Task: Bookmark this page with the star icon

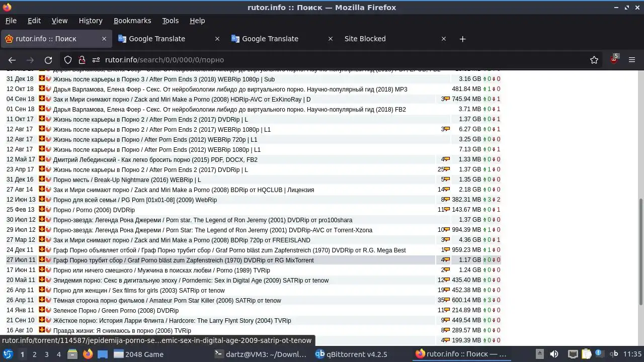Action: (x=594, y=60)
